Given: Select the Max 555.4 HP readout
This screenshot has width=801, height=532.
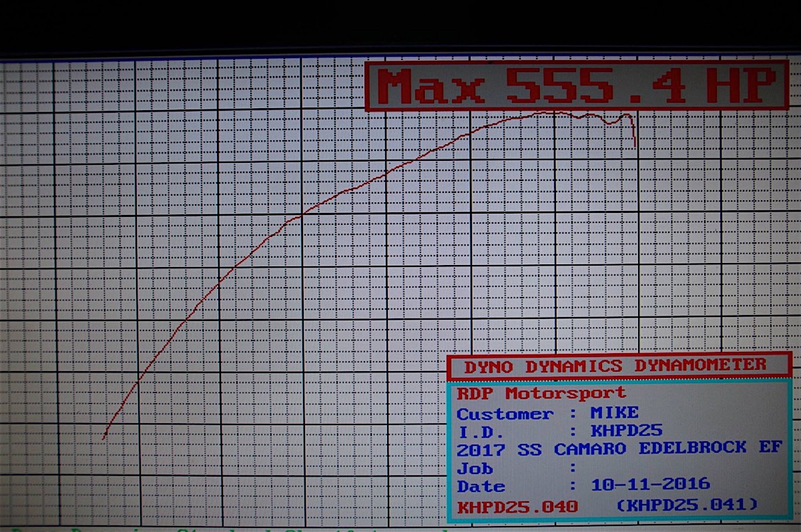Looking at the screenshot, I should (577, 86).
